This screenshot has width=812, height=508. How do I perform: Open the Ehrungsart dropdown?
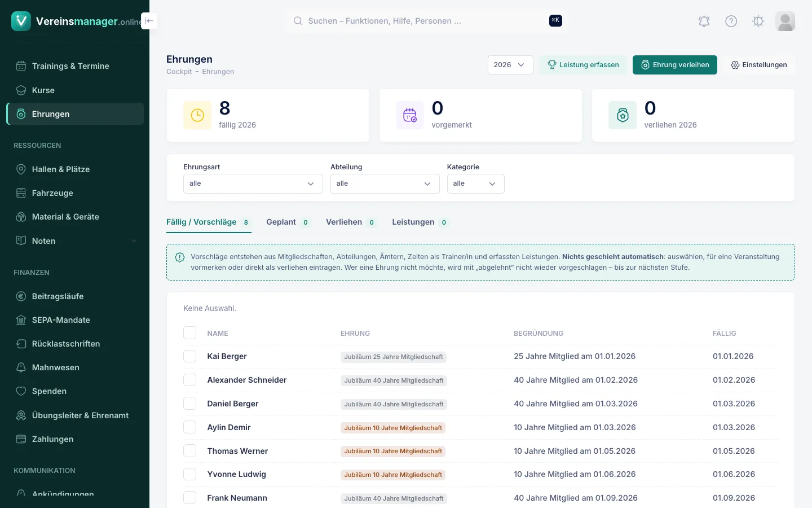(x=253, y=183)
